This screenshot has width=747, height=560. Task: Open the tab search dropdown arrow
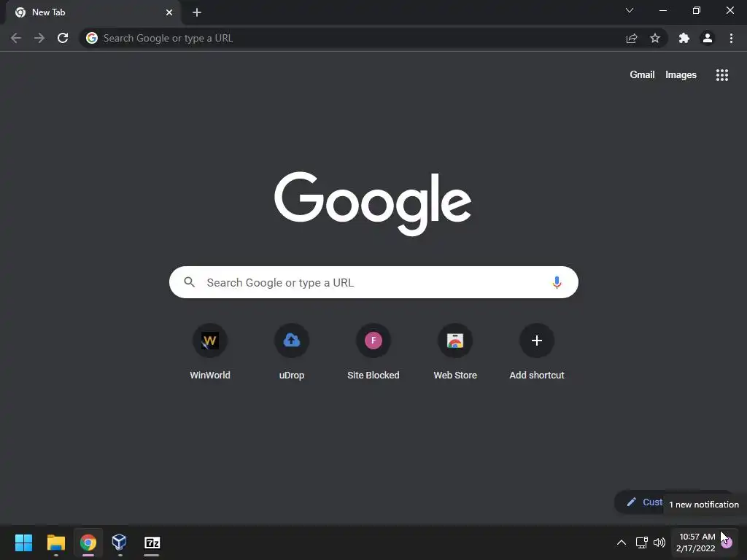click(x=630, y=10)
